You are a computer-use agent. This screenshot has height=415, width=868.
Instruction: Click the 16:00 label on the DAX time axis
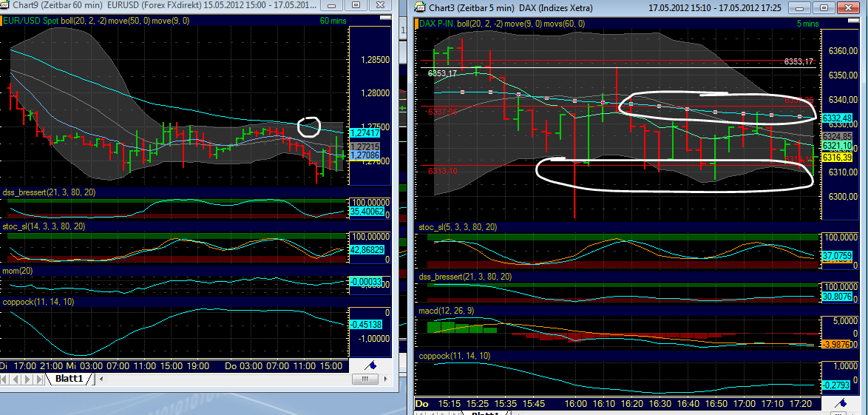(574, 403)
